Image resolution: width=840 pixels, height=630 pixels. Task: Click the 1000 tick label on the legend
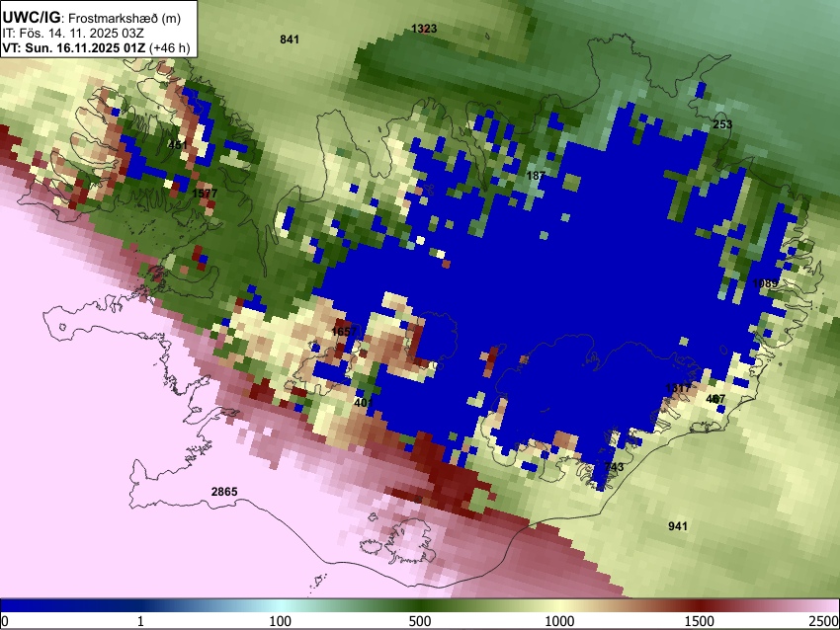click(559, 621)
